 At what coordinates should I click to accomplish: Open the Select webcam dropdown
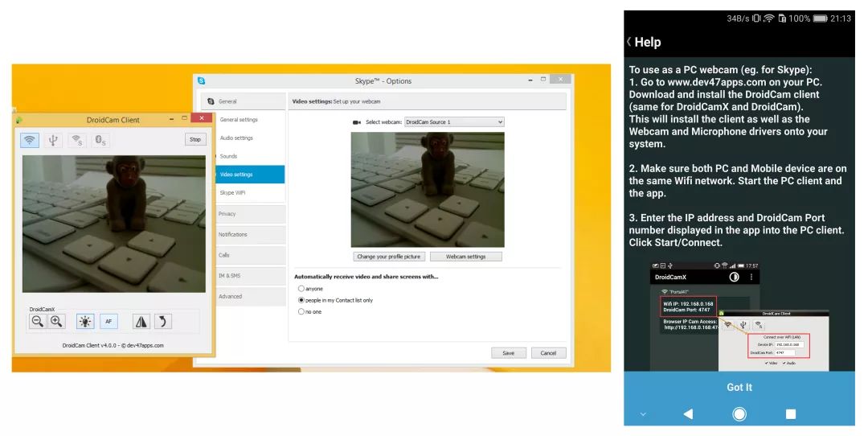click(454, 122)
